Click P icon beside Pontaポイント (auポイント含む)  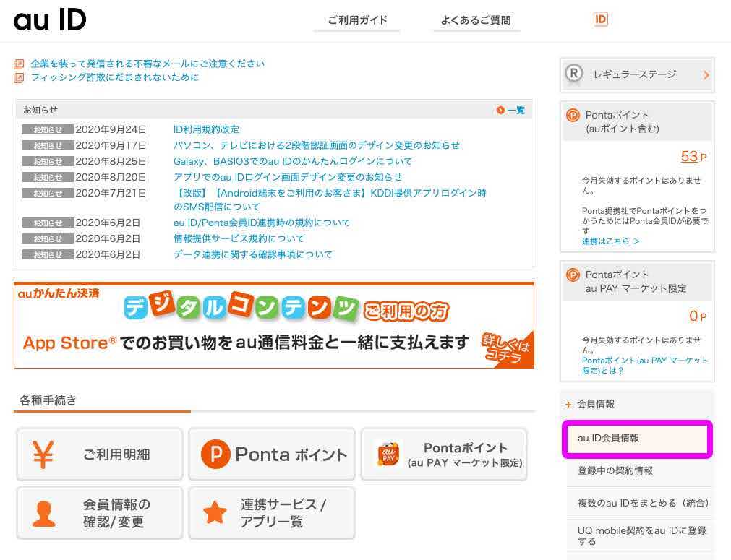pyautogui.click(x=573, y=115)
